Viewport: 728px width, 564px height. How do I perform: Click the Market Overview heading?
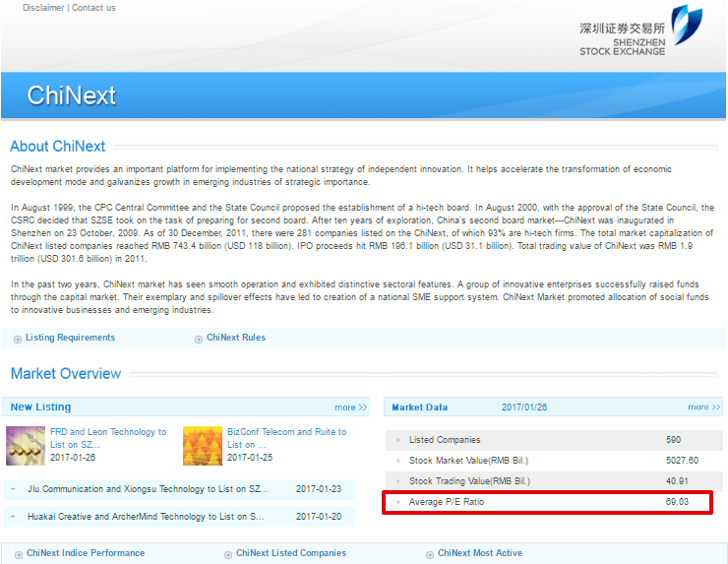pos(66,373)
